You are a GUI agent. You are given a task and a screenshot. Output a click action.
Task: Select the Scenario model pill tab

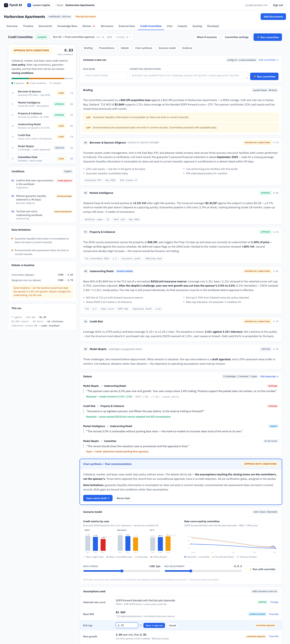167,48
